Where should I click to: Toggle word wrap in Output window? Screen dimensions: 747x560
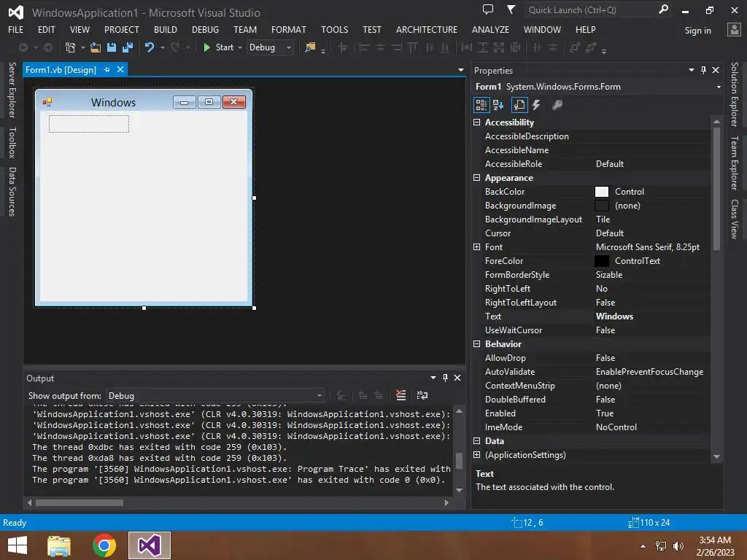pos(422,394)
